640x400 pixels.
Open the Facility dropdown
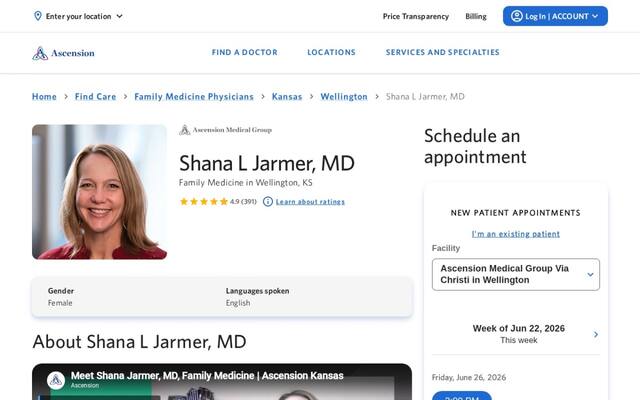(516, 274)
